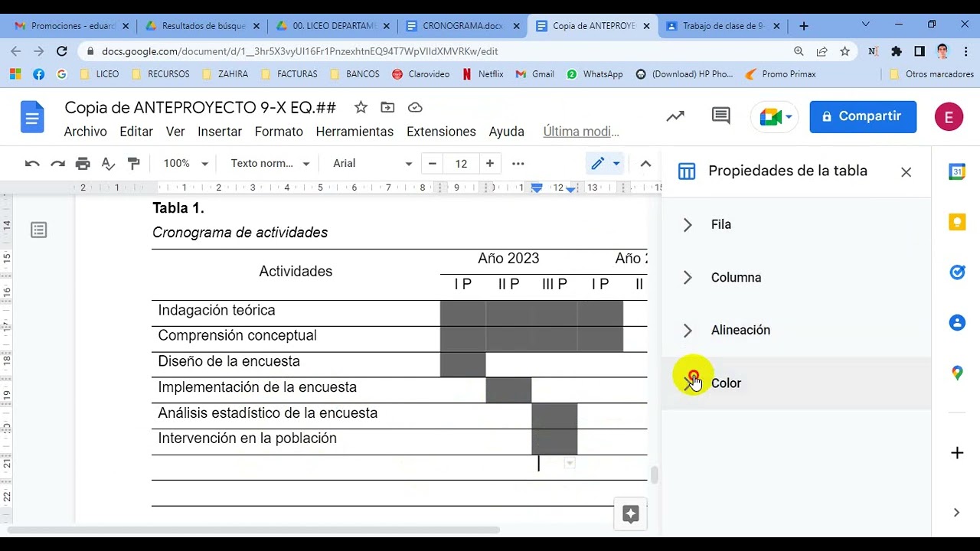Switch to the Promociones Gmail tab
This screenshot has width=980, height=551.
pyautogui.click(x=72, y=26)
